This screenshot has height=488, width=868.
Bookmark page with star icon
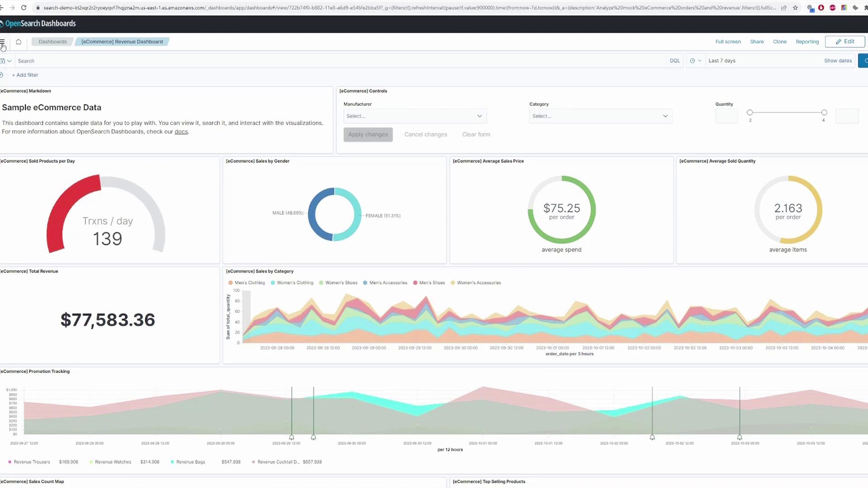click(x=795, y=8)
